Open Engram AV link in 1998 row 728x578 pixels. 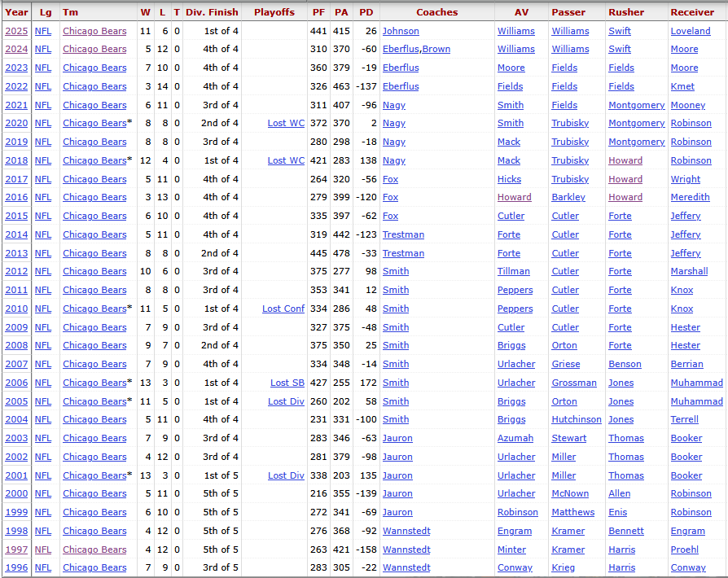point(515,531)
